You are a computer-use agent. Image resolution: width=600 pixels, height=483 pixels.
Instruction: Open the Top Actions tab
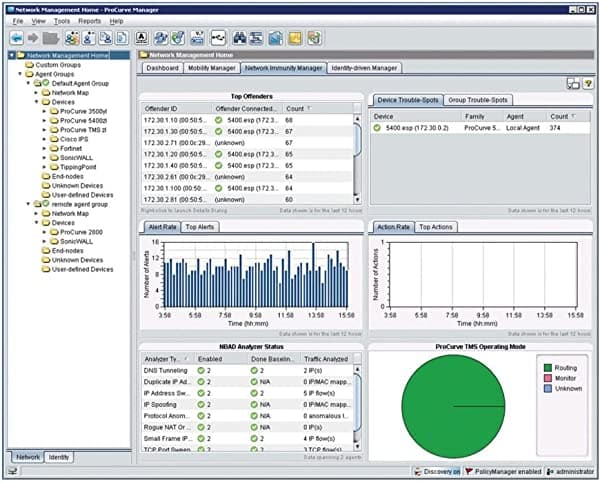coord(435,227)
